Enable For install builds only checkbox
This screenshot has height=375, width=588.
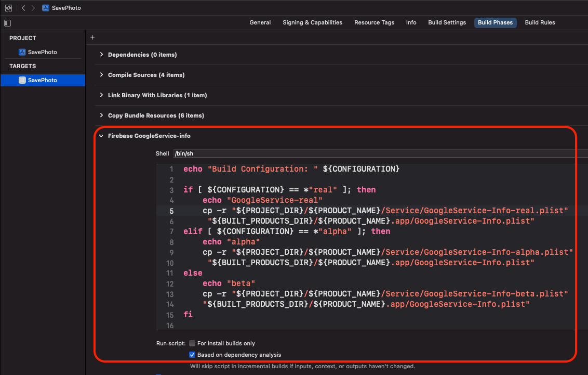coord(192,343)
